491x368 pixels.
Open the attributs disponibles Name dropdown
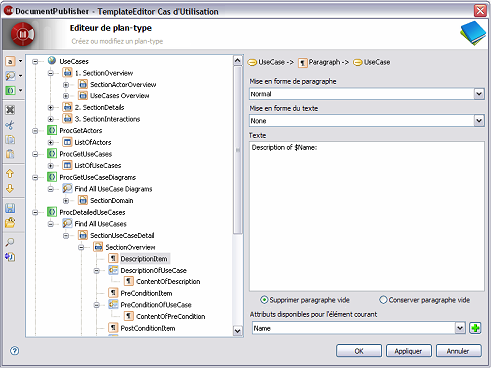pos(460,328)
